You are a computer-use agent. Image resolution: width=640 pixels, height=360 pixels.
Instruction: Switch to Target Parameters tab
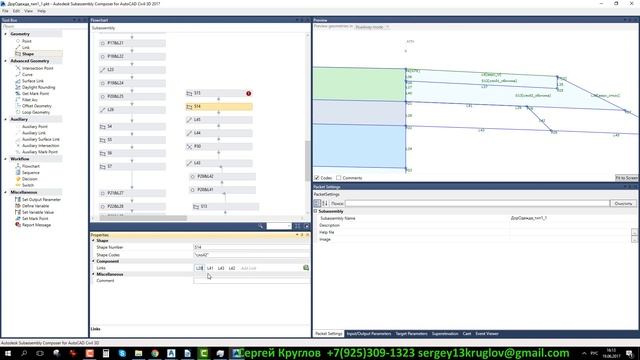pos(411,334)
